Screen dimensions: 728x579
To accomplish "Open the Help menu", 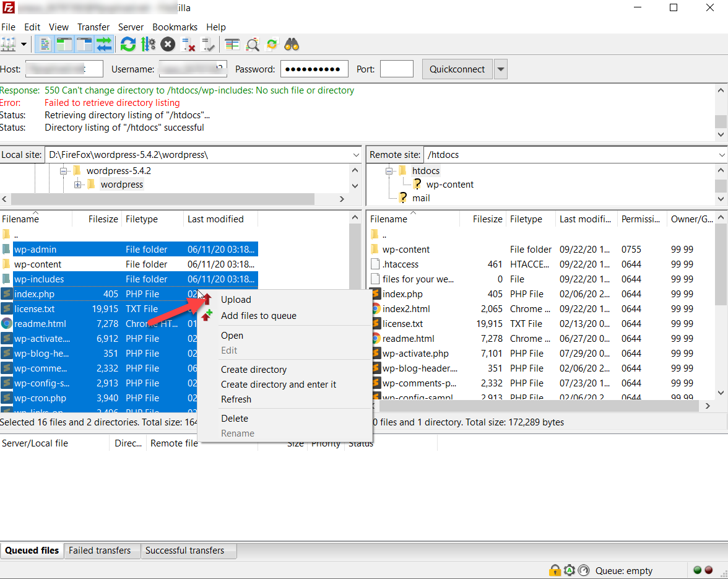I will 216,27.
